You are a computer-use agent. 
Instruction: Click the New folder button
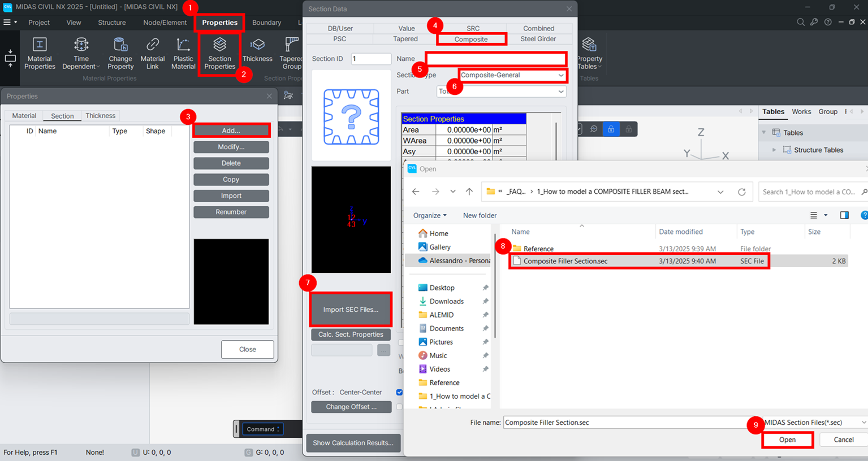coord(480,215)
